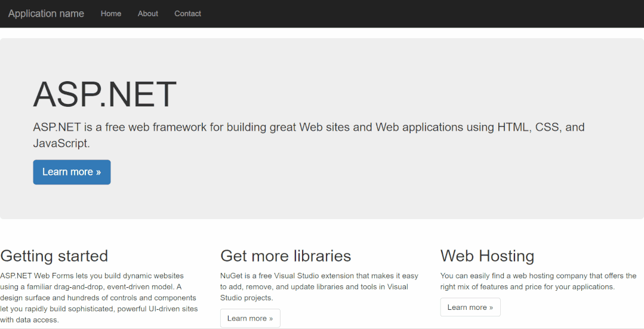Click Learn more under Get more libraries

[250, 318]
